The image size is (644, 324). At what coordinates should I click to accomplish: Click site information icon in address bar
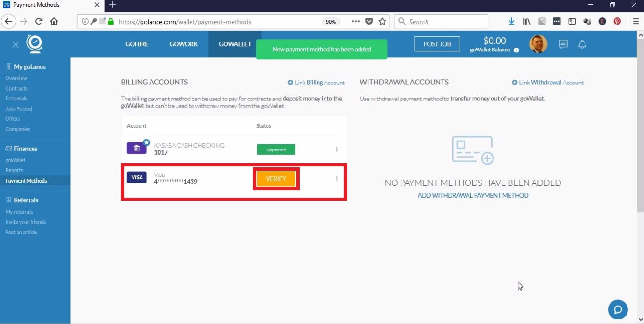click(x=85, y=21)
